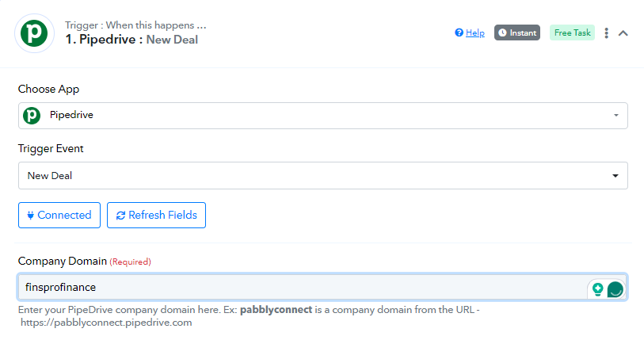Screen dimensions: 644x340
Task: Click the Choose App dropdown arrow
Action: 616,116
